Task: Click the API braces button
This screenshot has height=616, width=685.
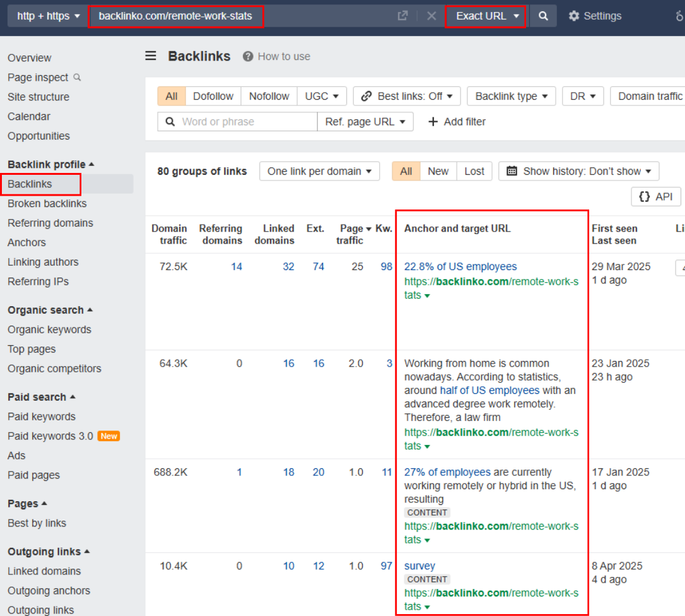Action: pyautogui.click(x=656, y=197)
